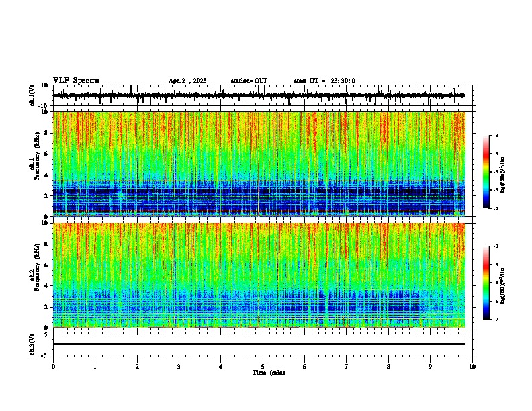The image size is (532, 411).
Task: Click inside the ch.1 spectrogram panel
Action: [x=259, y=164]
